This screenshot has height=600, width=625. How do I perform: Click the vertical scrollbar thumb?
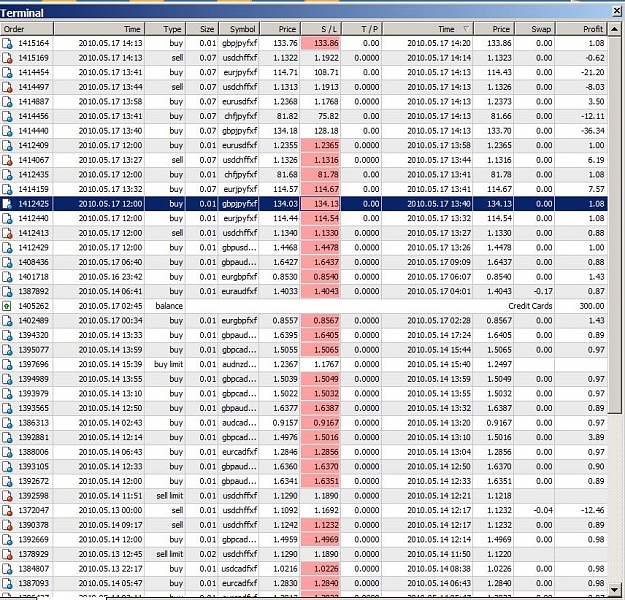615,224
